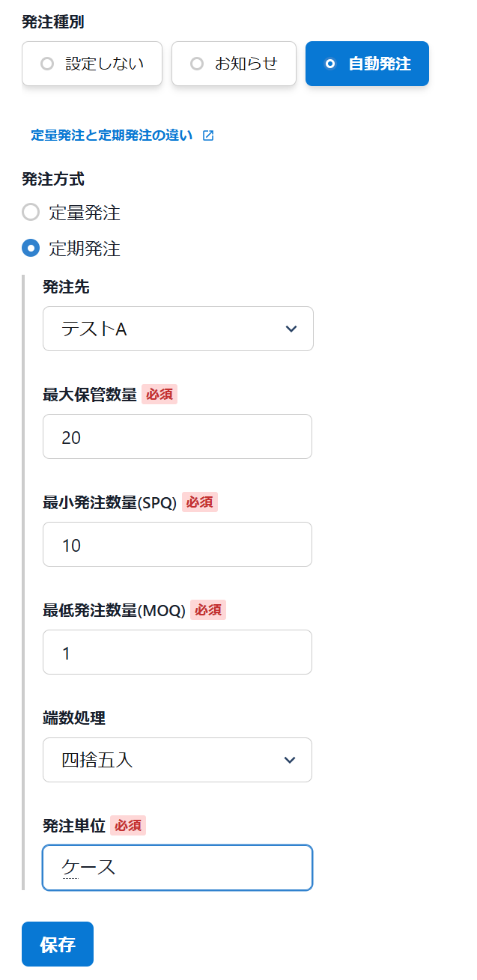The height and width of the screenshot is (980, 477).
Task: Open the 端数処理 四捨五入 dropdown
Action: click(x=177, y=760)
